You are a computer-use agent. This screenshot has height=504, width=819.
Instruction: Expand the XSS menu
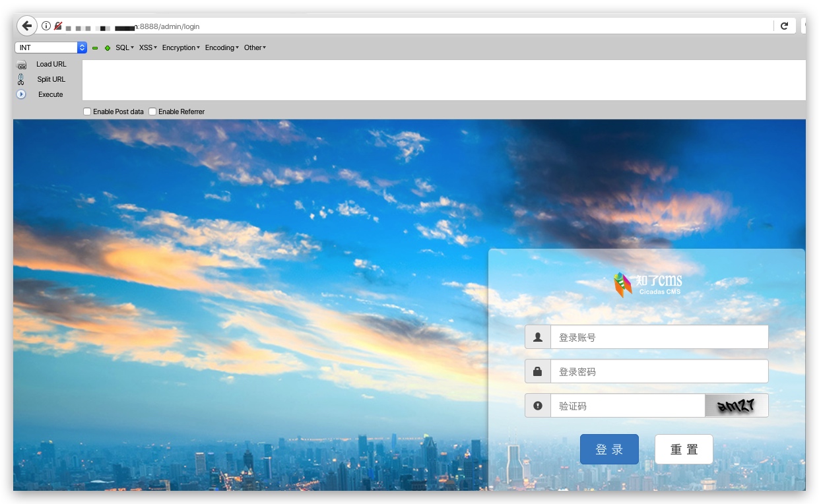[x=148, y=47]
